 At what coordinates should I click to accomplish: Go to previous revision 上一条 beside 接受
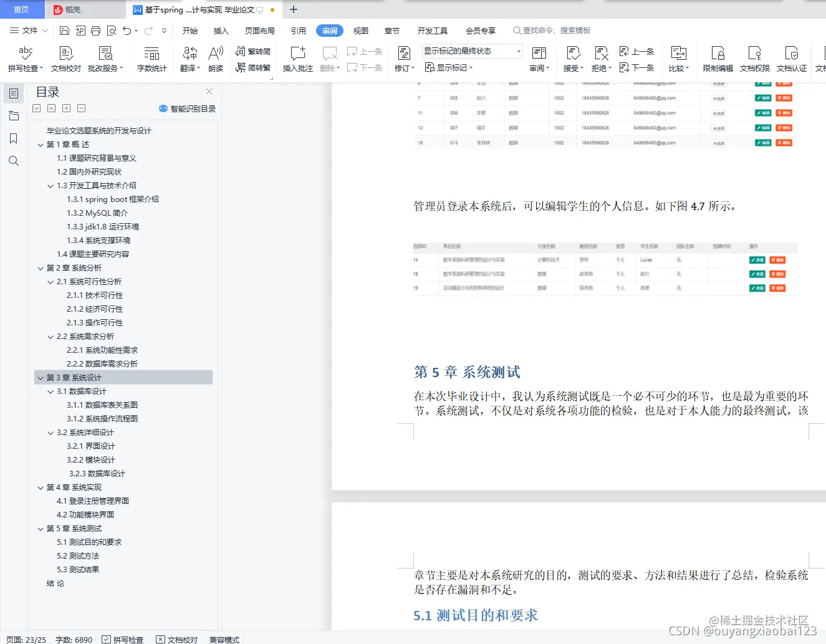636,52
